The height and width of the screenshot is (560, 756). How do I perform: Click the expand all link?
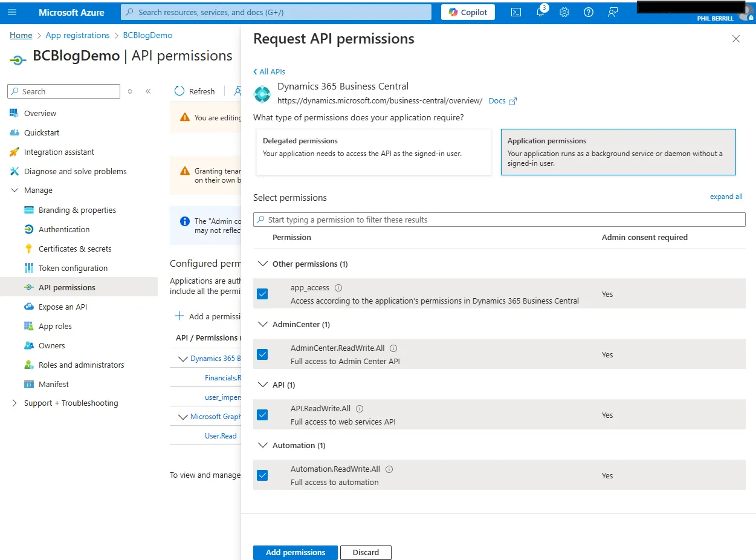point(726,197)
